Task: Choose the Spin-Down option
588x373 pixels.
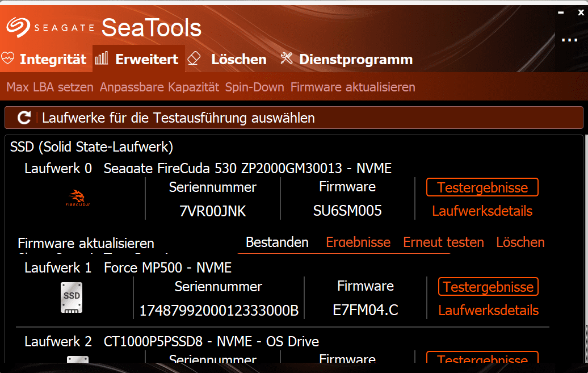Action: click(255, 87)
